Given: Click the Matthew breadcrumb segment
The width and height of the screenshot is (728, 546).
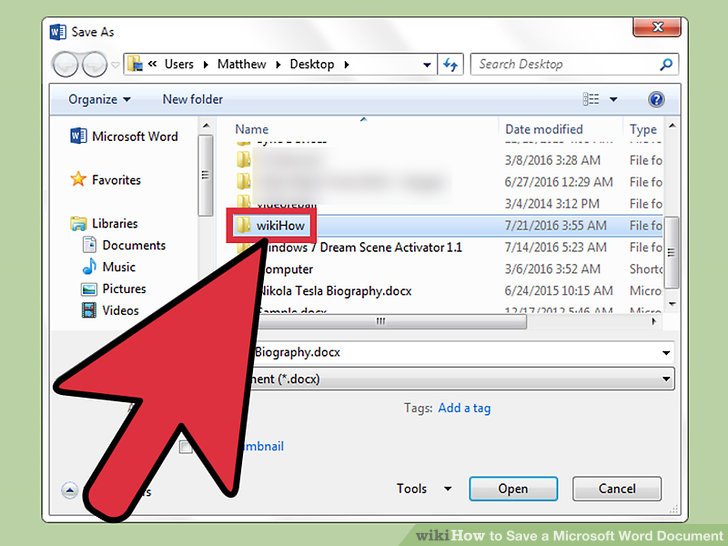Looking at the screenshot, I should pos(241,64).
